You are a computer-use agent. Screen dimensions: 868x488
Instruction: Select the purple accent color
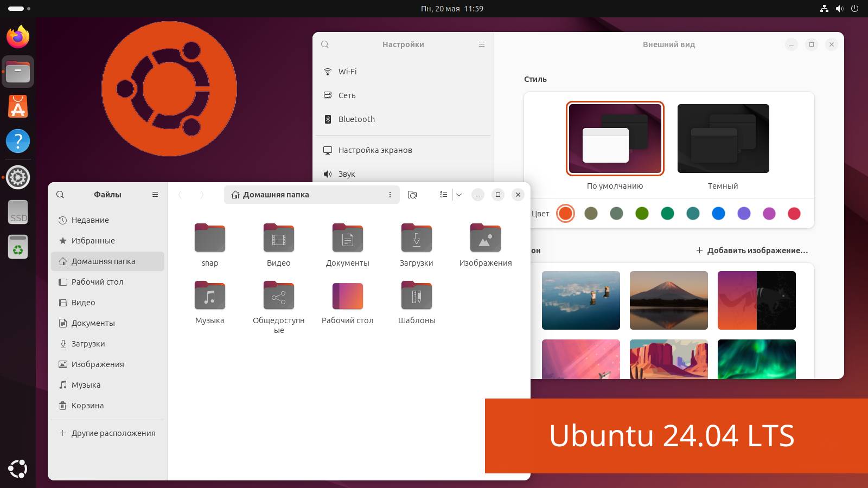744,214
